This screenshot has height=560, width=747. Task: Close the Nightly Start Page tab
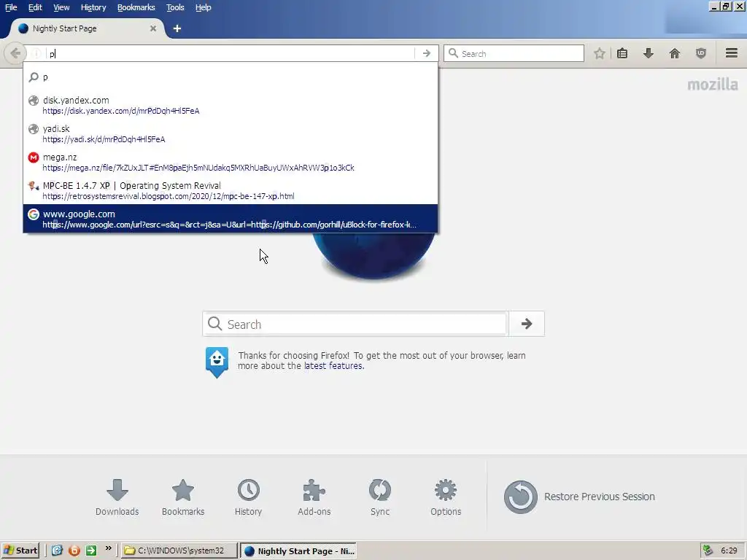coord(153,28)
